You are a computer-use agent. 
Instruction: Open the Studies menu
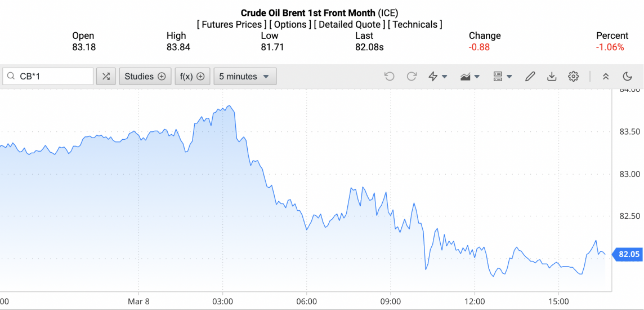pos(145,77)
